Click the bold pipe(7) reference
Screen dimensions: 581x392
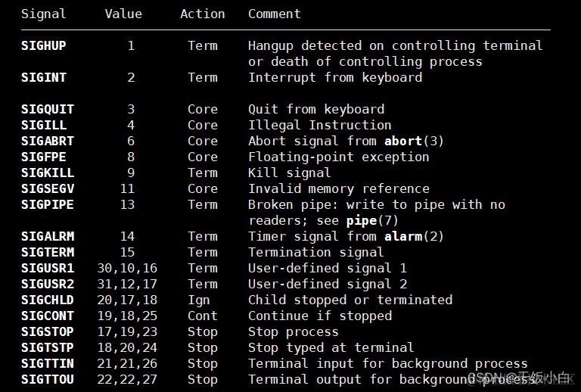click(x=372, y=221)
